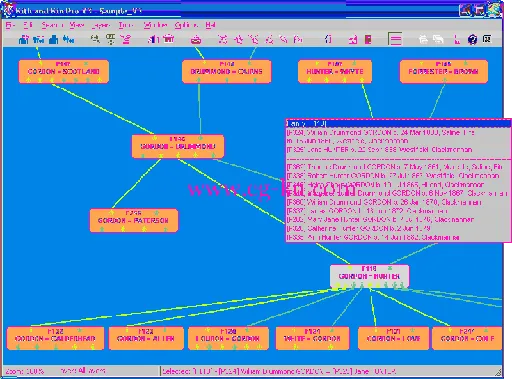Click the first pink link icon in the six-icon group
This screenshot has width=512, height=379.
pos(222,40)
